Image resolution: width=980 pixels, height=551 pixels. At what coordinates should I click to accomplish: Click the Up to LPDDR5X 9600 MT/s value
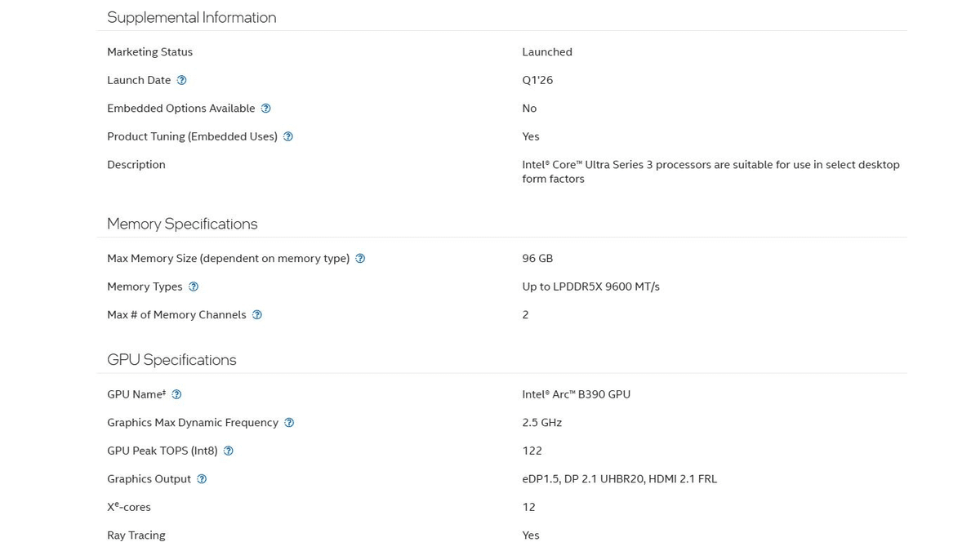590,287
